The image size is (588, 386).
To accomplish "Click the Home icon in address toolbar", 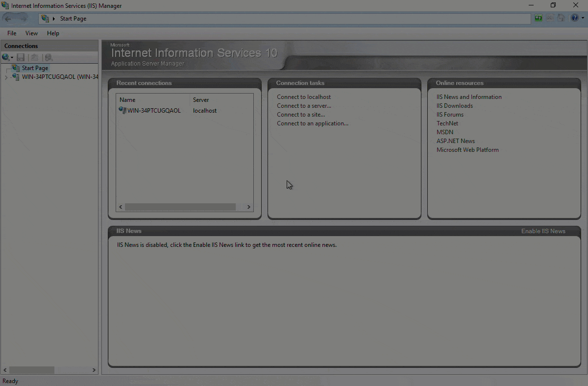I will [561, 19].
